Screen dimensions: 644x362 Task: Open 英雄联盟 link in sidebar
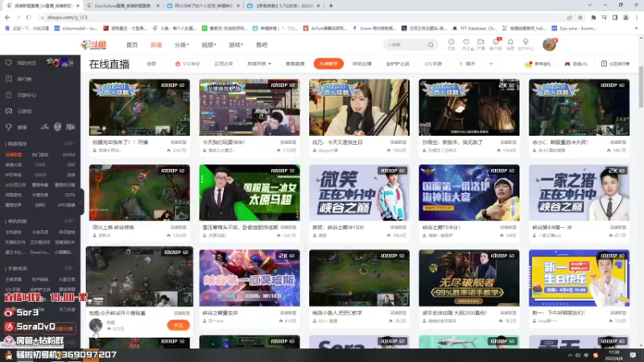(x=14, y=154)
